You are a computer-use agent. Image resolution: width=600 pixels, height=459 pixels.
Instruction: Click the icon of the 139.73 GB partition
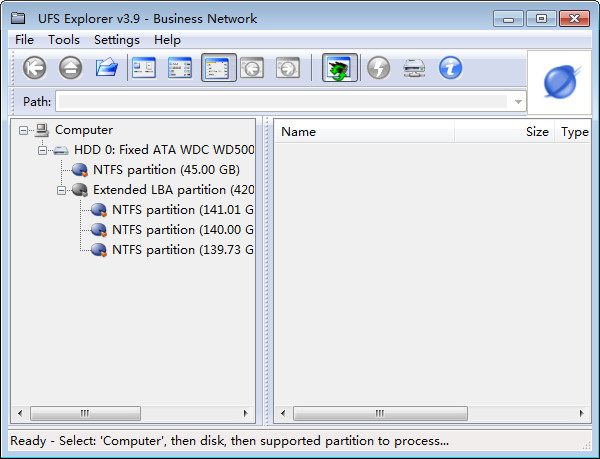coord(99,249)
